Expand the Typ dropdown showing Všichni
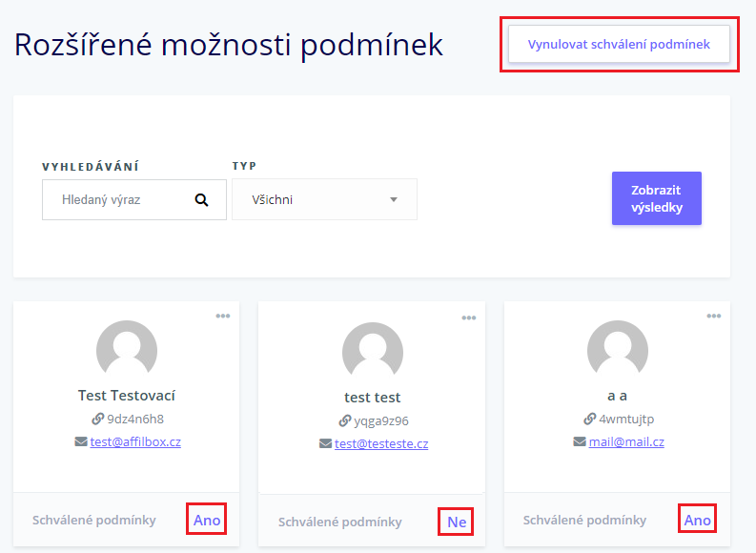Image resolution: width=756 pixels, height=553 pixels. tap(324, 199)
